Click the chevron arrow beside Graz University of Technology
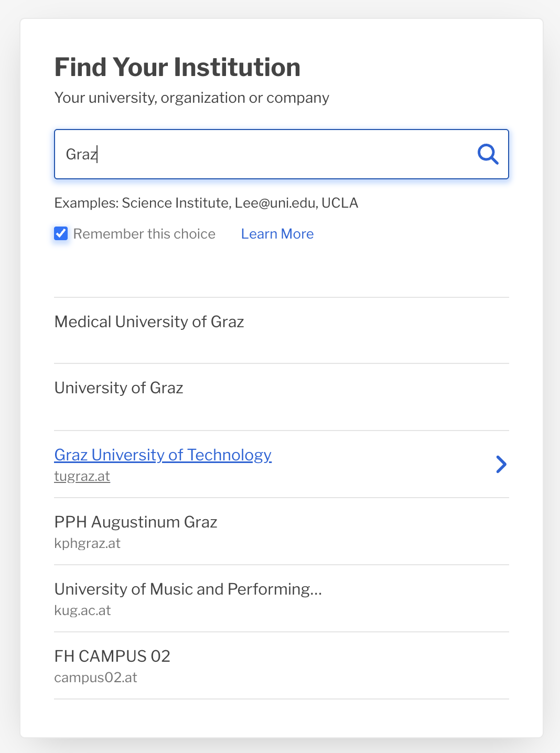 pyautogui.click(x=501, y=464)
